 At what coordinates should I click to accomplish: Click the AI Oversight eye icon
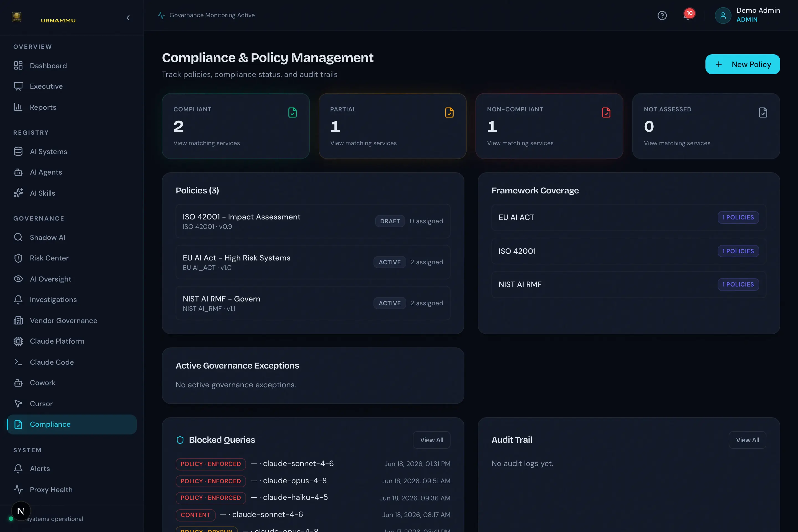point(18,279)
